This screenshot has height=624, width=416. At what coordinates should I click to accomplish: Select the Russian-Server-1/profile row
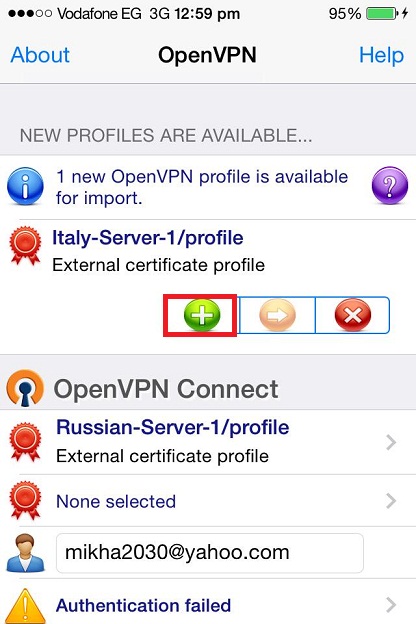[x=208, y=442]
